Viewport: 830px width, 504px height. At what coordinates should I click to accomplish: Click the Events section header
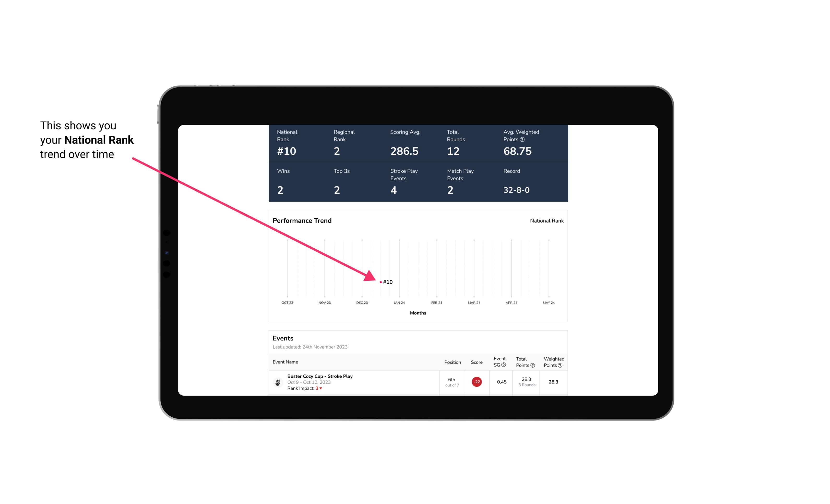(x=283, y=338)
